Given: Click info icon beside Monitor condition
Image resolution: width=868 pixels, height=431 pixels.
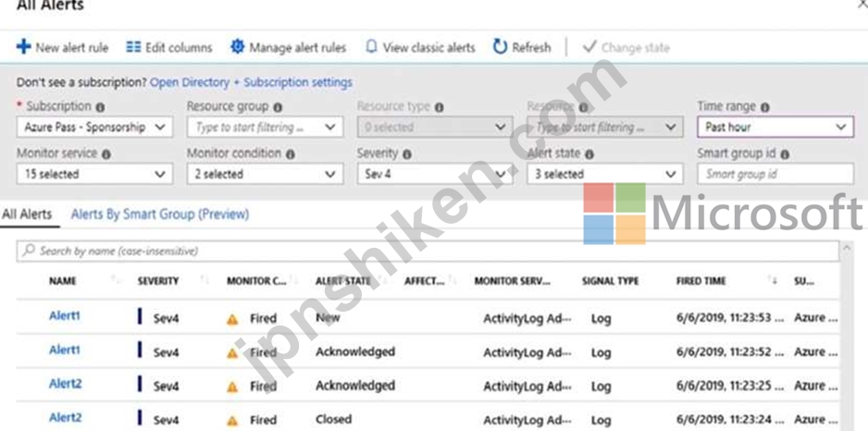Looking at the screenshot, I should point(290,154).
